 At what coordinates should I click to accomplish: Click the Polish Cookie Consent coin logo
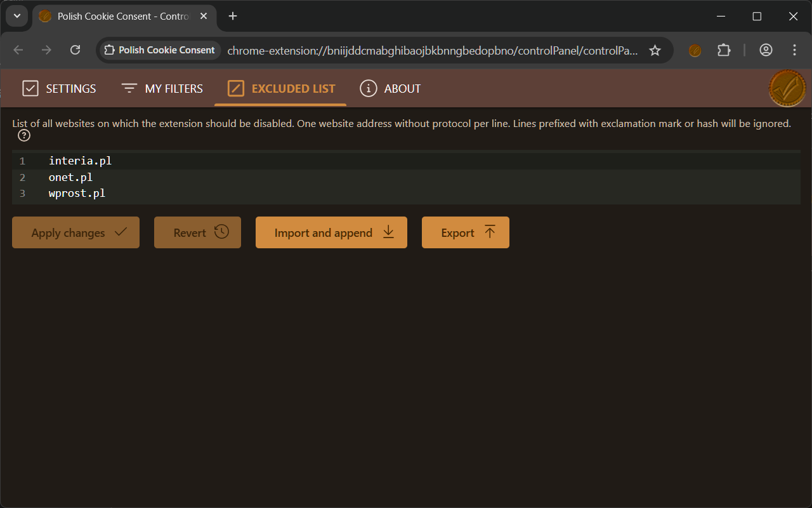pos(787,88)
